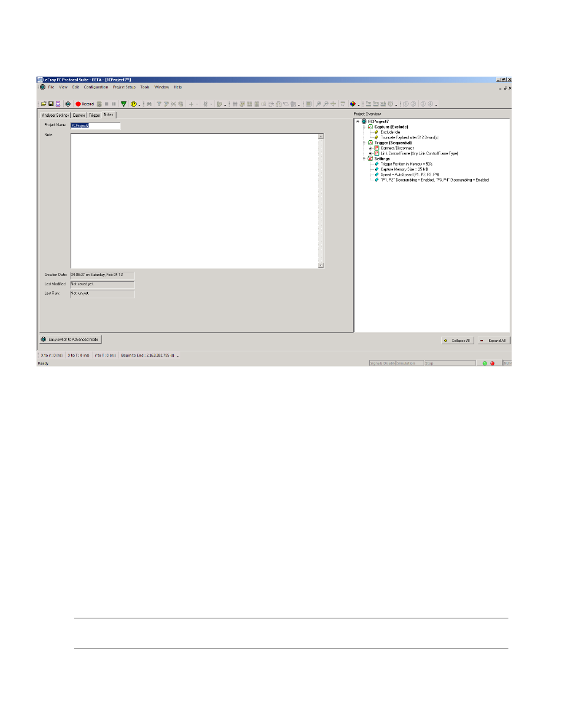
Task: Click the globe icon beside the save icons
Action: [68, 104]
